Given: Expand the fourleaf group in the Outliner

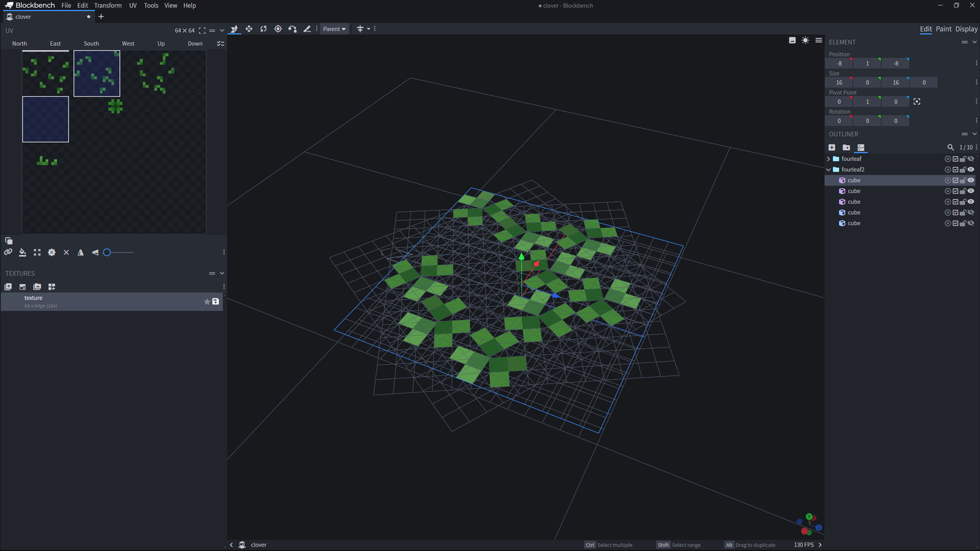Looking at the screenshot, I should pos(829,159).
